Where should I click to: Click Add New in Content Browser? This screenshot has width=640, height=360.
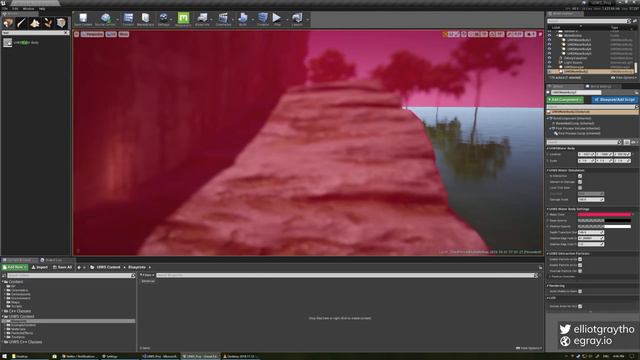[15, 267]
